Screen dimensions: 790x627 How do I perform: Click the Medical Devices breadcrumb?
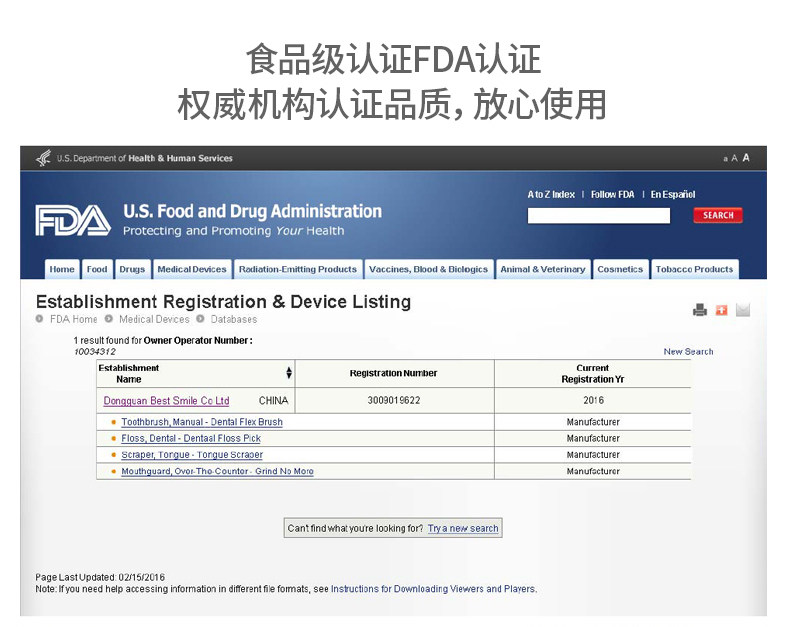tap(154, 319)
